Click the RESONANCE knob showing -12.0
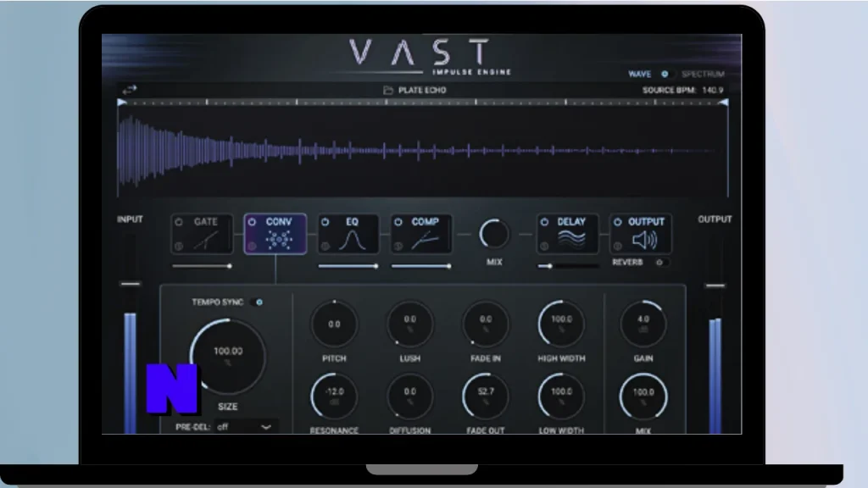 click(x=334, y=396)
